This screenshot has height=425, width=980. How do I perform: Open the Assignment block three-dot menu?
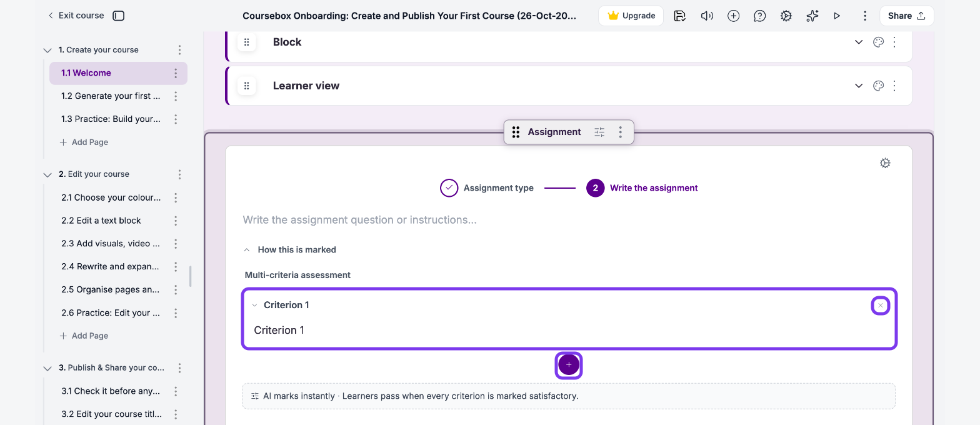coord(620,132)
